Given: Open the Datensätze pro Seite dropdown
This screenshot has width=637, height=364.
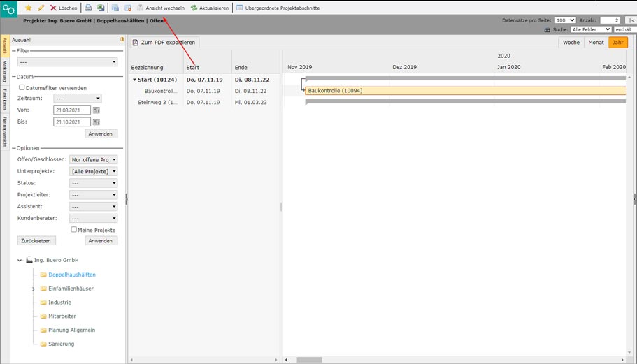Looking at the screenshot, I should 565,20.
